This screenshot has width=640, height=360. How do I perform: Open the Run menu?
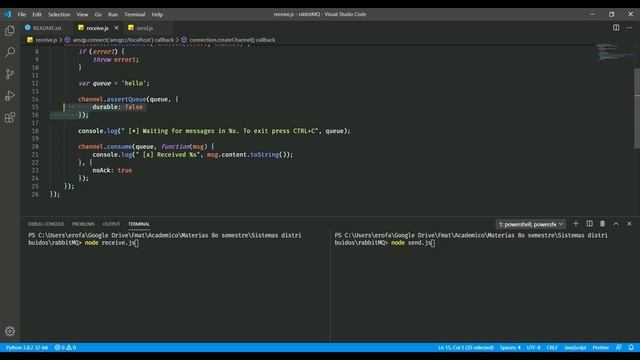(x=113, y=14)
